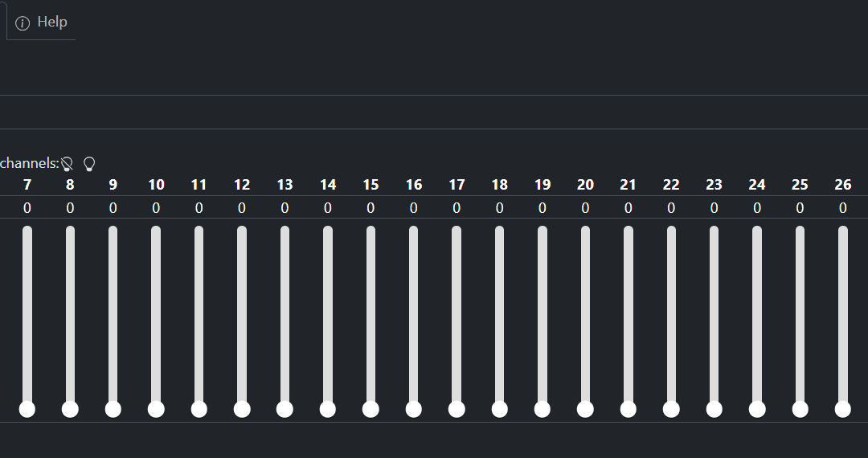Select the channel 11 number label
The image size is (868, 458).
coord(199,185)
